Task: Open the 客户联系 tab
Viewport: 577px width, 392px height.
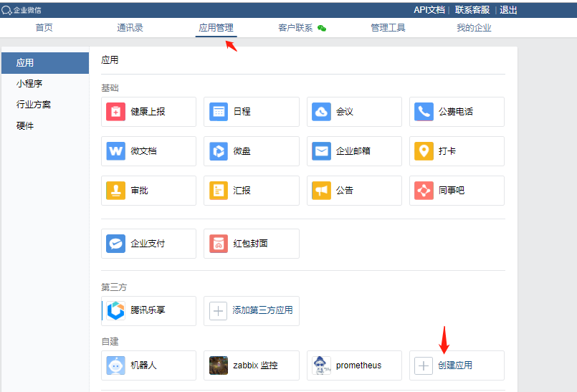Action: click(295, 28)
